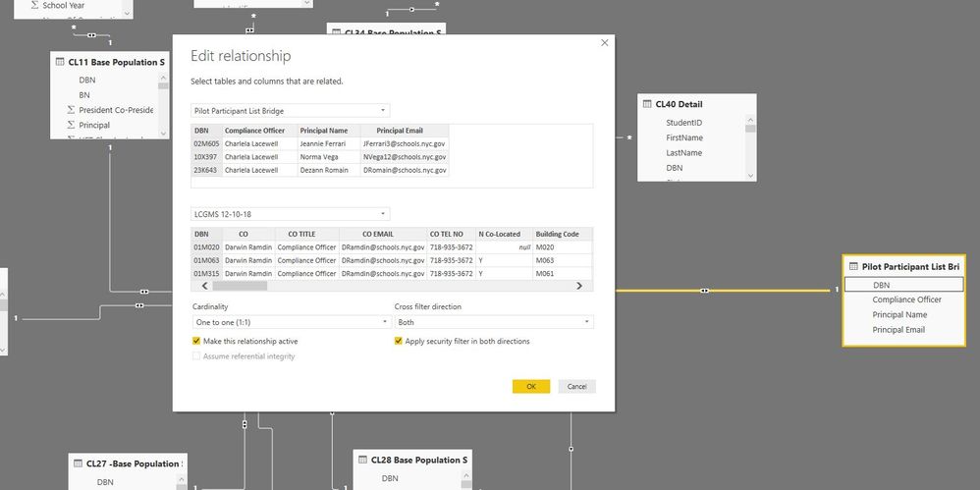This screenshot has height=490, width=980.
Task: Click cell Dezann Romain
Action: point(329,170)
